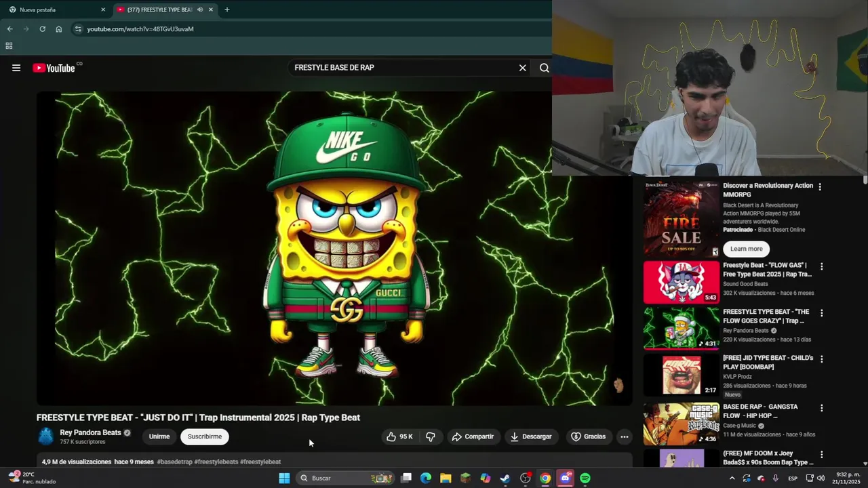Open options for JID TYPE BEAT video
Screen dimensions: 868x488
click(821, 359)
